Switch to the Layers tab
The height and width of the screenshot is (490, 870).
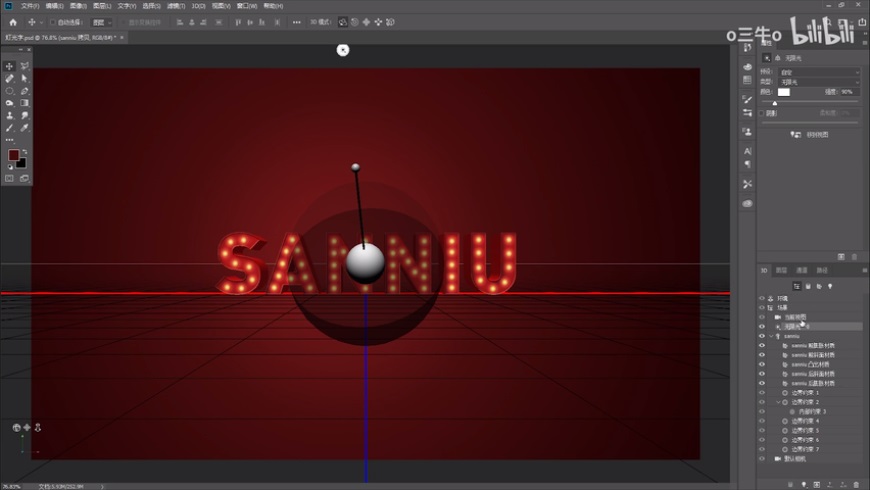(782, 270)
